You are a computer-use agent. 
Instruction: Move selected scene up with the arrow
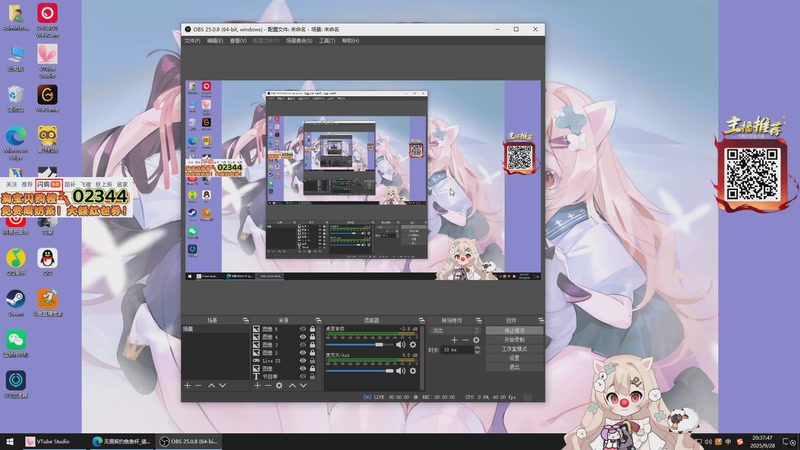pos(211,386)
